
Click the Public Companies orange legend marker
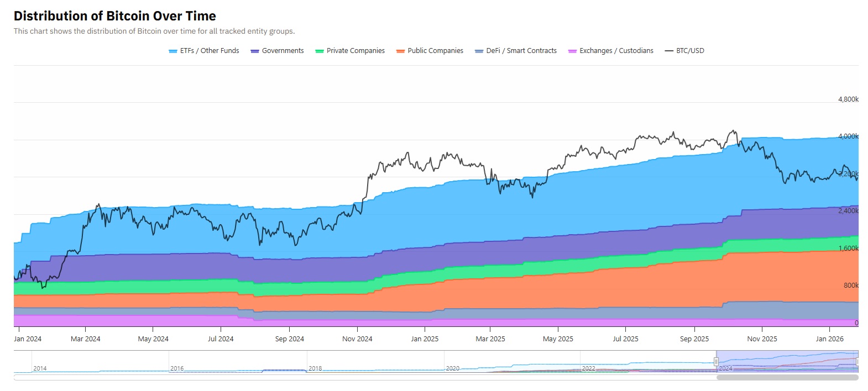[400, 51]
